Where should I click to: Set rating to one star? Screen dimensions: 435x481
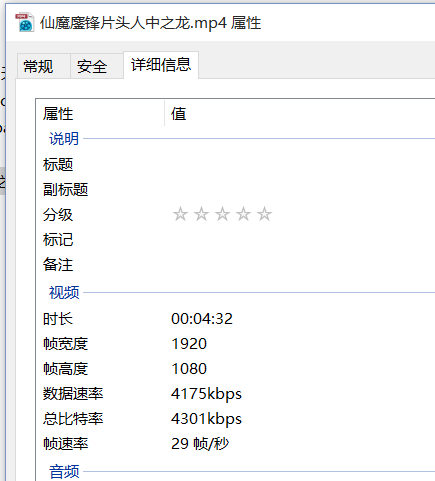coord(180,214)
